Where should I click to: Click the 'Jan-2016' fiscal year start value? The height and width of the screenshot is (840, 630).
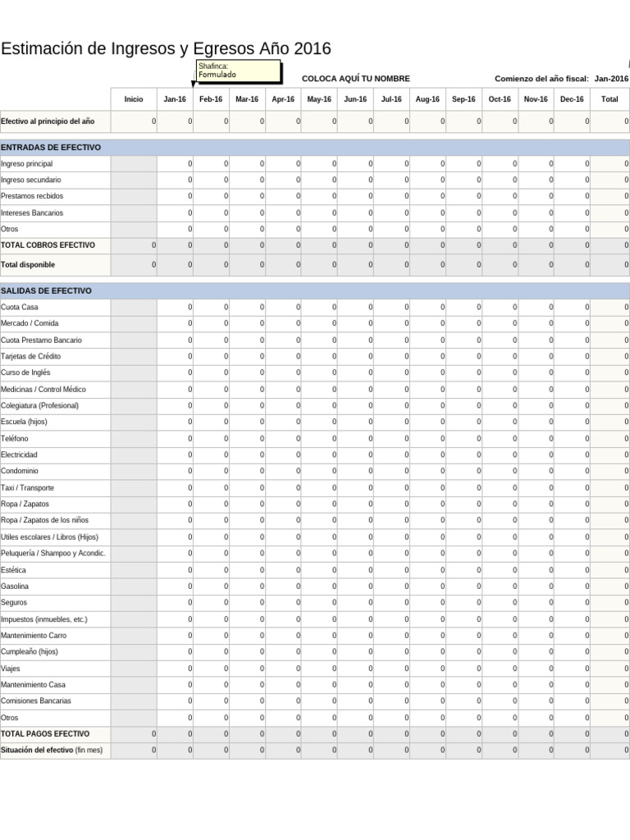pos(611,79)
